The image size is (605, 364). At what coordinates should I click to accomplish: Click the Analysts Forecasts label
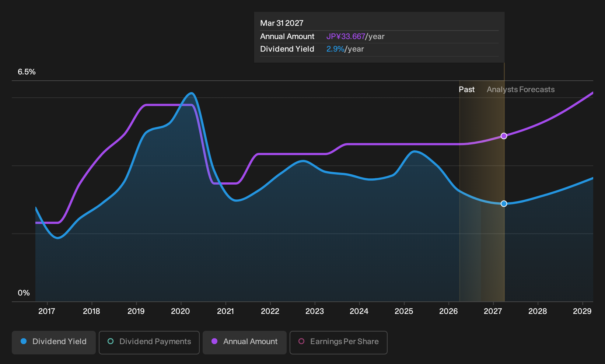tap(521, 90)
